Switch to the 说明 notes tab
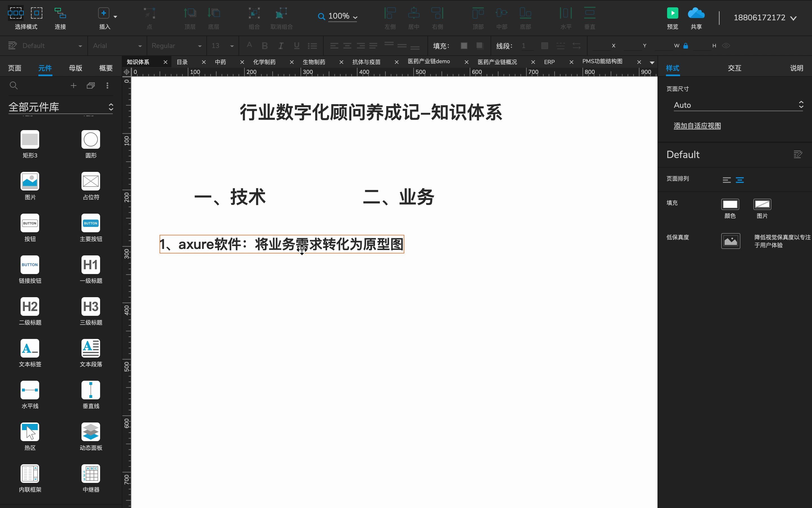 (796, 68)
